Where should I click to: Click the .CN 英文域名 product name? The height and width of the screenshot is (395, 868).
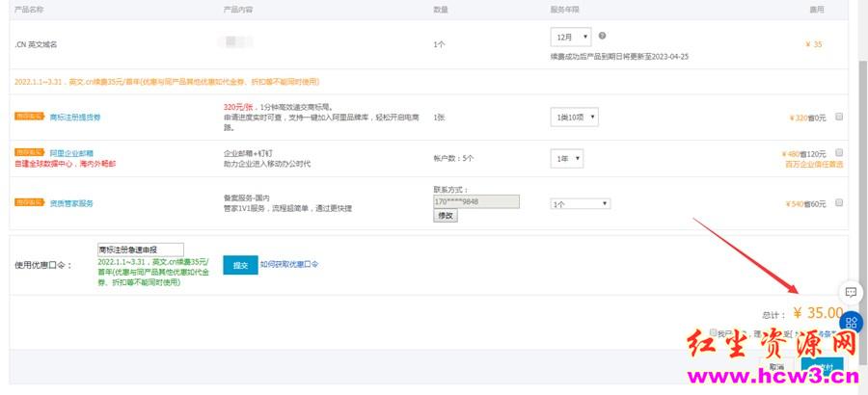(x=36, y=45)
